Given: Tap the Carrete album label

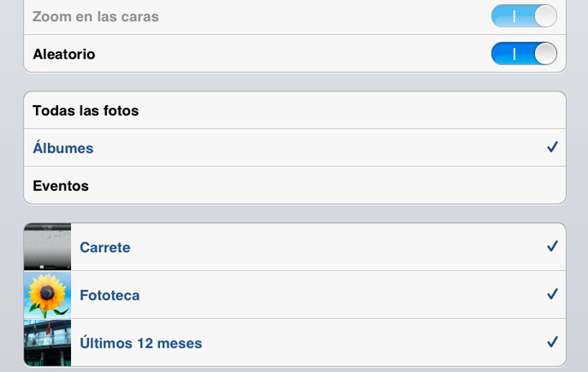Looking at the screenshot, I should pyautogui.click(x=105, y=247).
